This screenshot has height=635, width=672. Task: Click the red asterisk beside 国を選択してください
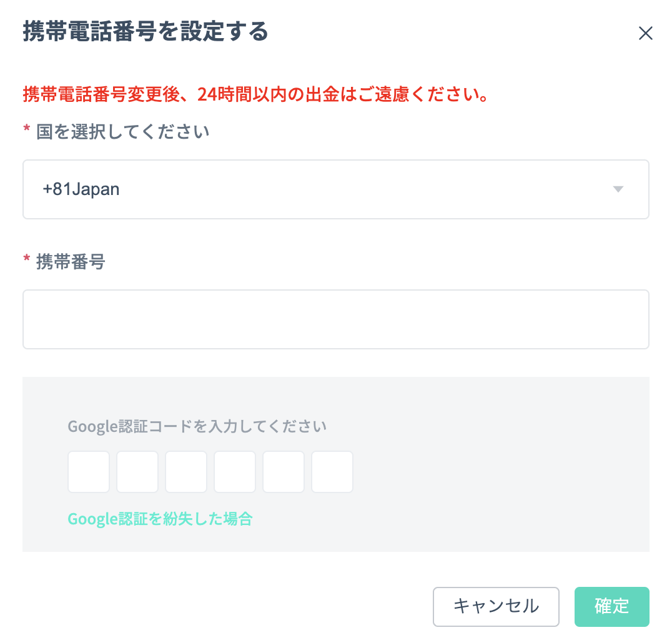pyautogui.click(x=27, y=129)
